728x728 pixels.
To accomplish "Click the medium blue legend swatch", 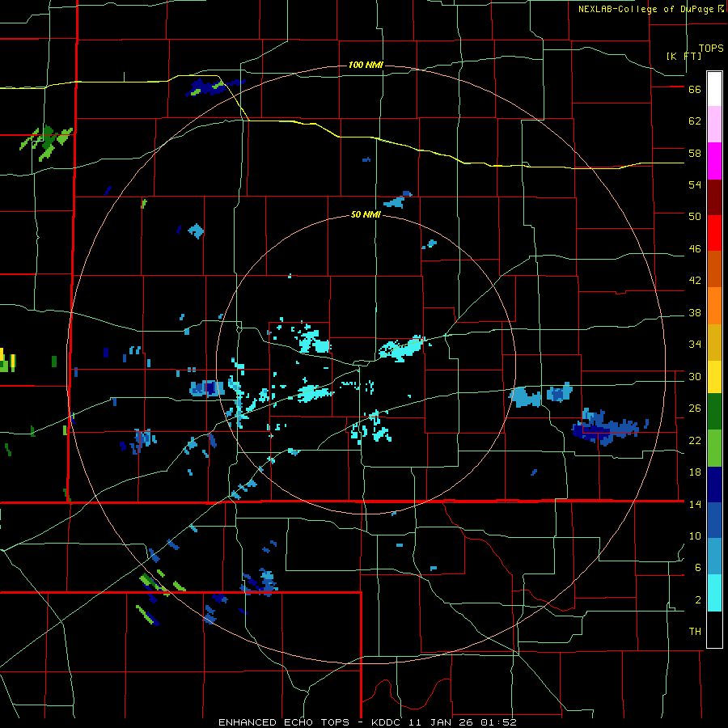I will [714, 520].
